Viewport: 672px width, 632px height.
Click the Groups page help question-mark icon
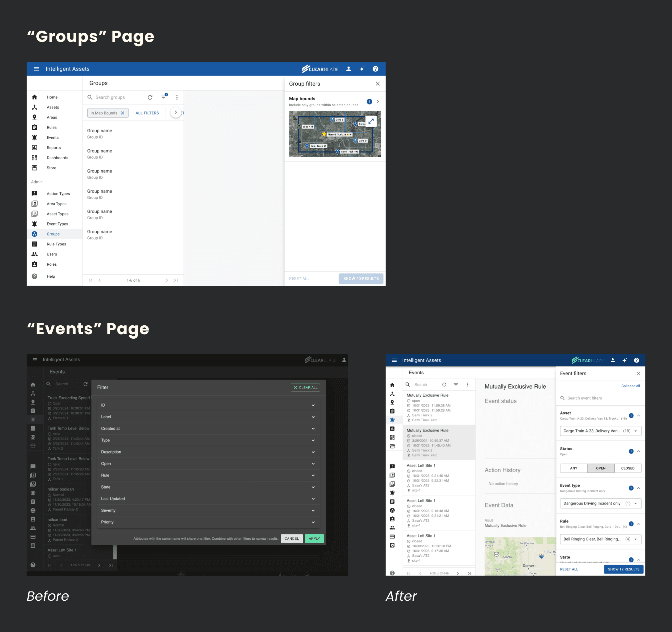375,69
